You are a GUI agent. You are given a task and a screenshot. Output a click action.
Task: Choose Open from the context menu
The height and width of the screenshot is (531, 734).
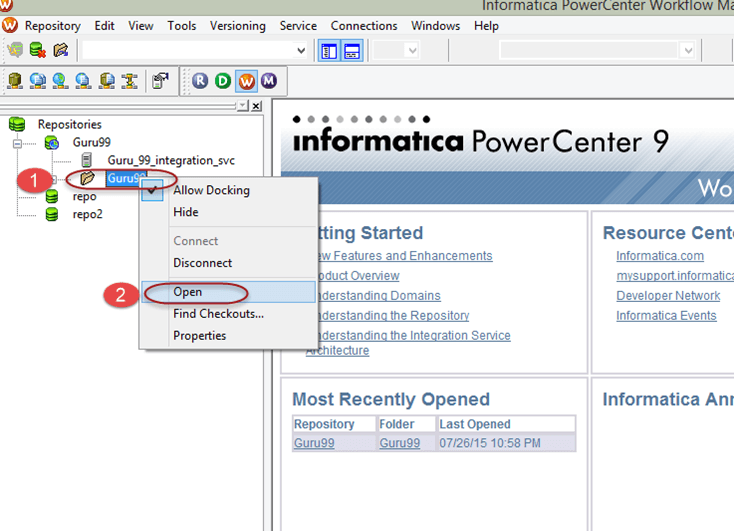coord(229,292)
